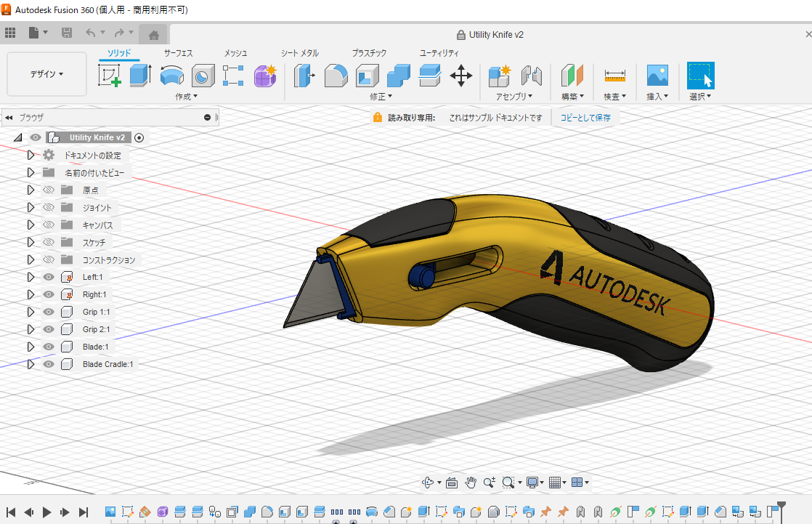Hide the Blade:1 component

tap(49, 347)
